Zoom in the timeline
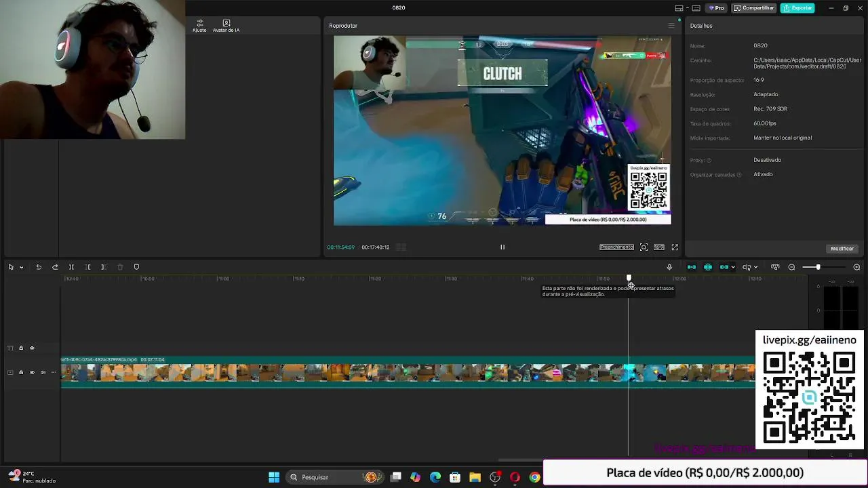The width and height of the screenshot is (868, 488). pos(856,267)
